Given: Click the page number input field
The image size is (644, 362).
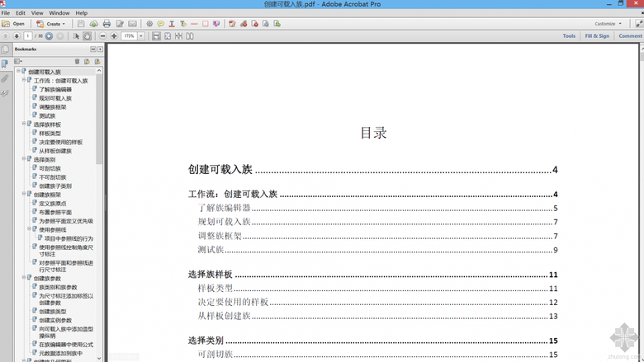Looking at the screenshot, I should 28,36.
